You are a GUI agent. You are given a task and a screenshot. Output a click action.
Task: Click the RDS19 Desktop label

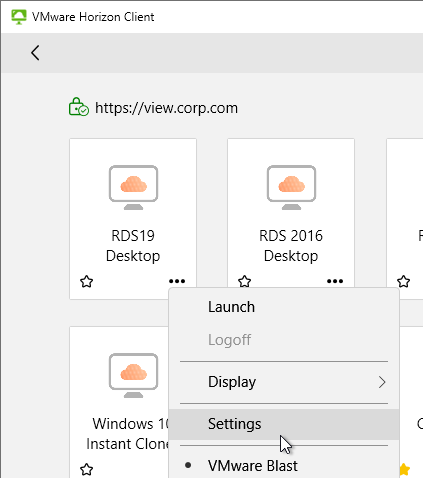point(133,246)
